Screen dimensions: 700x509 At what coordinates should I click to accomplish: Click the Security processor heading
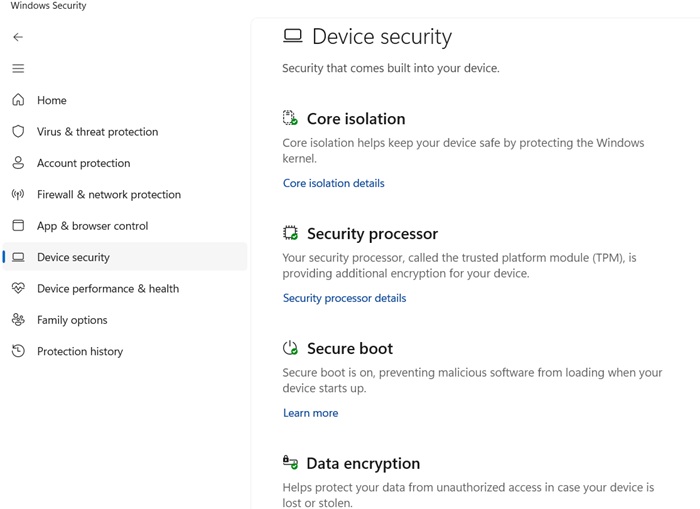coord(372,234)
